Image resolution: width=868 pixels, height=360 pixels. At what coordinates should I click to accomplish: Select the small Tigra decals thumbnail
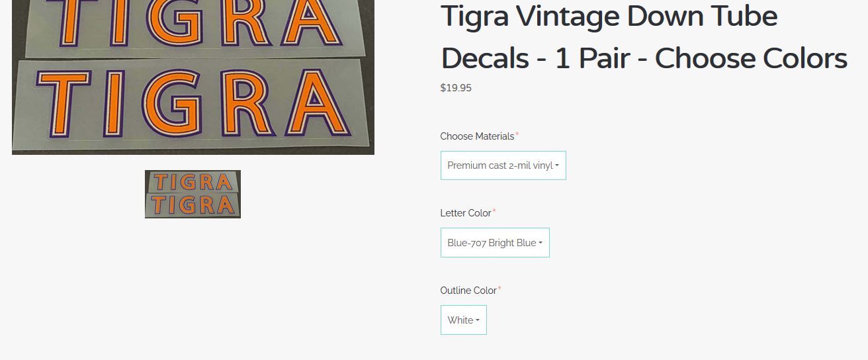[193, 194]
